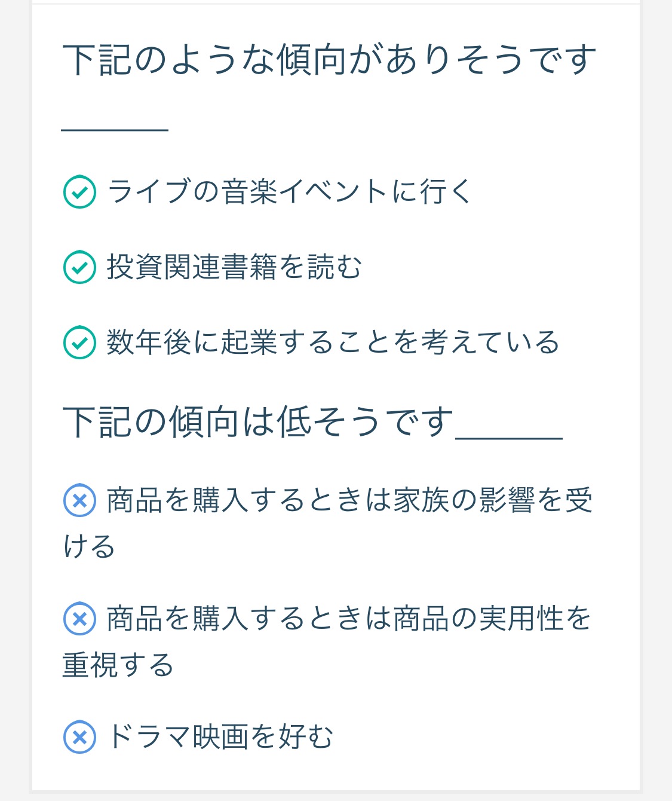Click the underline after 低そうです heading
Image resolution: width=672 pixels, height=801 pixels.
(509, 438)
